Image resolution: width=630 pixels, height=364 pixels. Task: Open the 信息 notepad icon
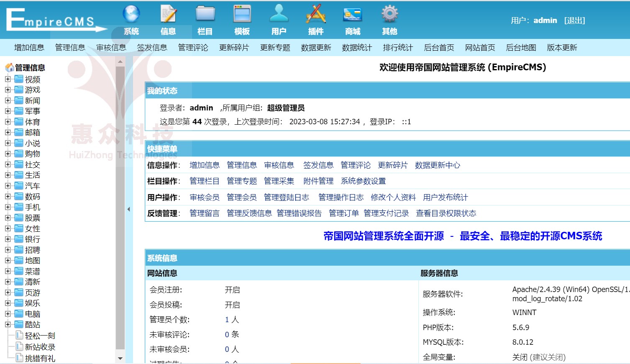[x=168, y=14]
